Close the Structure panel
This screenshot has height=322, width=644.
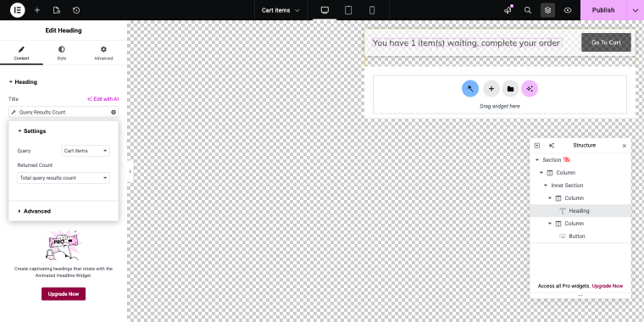tap(625, 146)
